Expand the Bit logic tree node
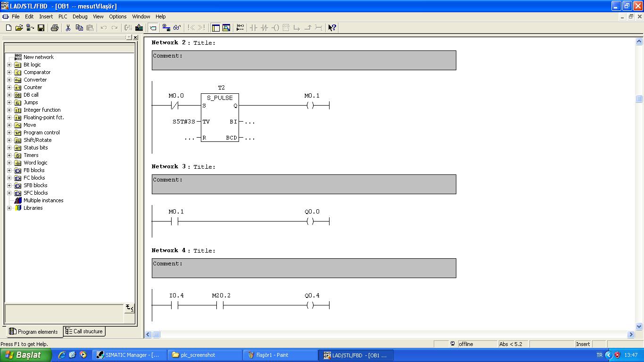This screenshot has width=644, height=362. tap(9, 65)
